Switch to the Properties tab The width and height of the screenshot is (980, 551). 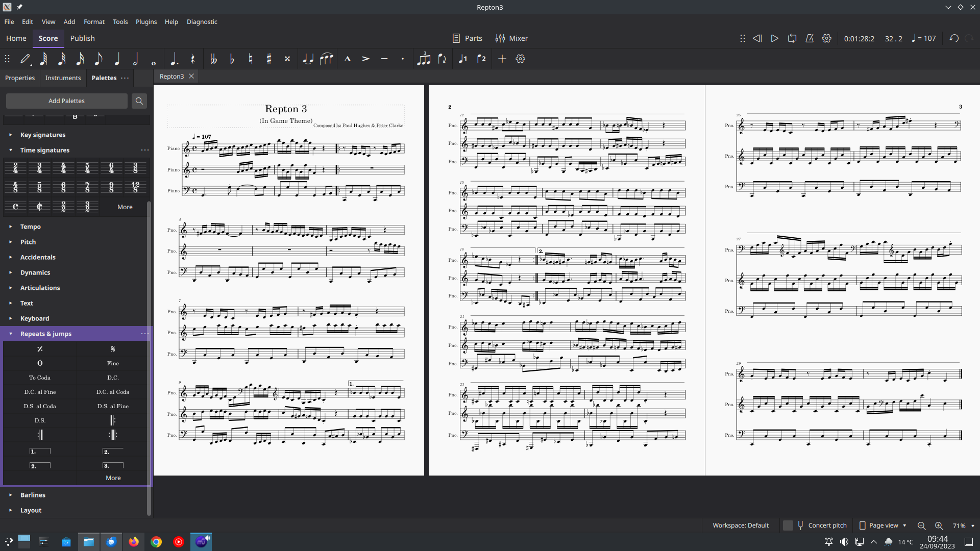[20, 78]
